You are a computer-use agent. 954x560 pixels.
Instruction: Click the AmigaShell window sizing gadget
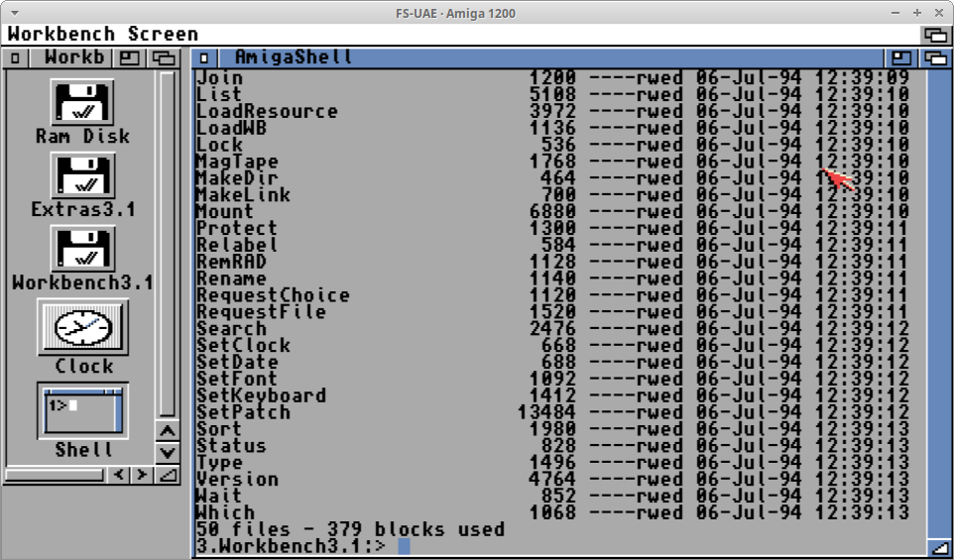click(x=939, y=547)
